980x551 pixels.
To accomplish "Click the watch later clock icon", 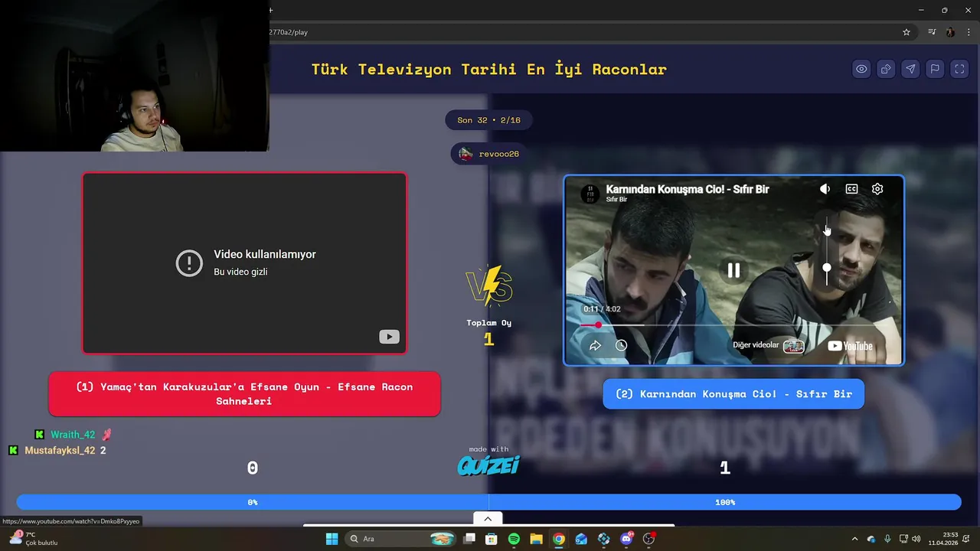I will point(621,346).
